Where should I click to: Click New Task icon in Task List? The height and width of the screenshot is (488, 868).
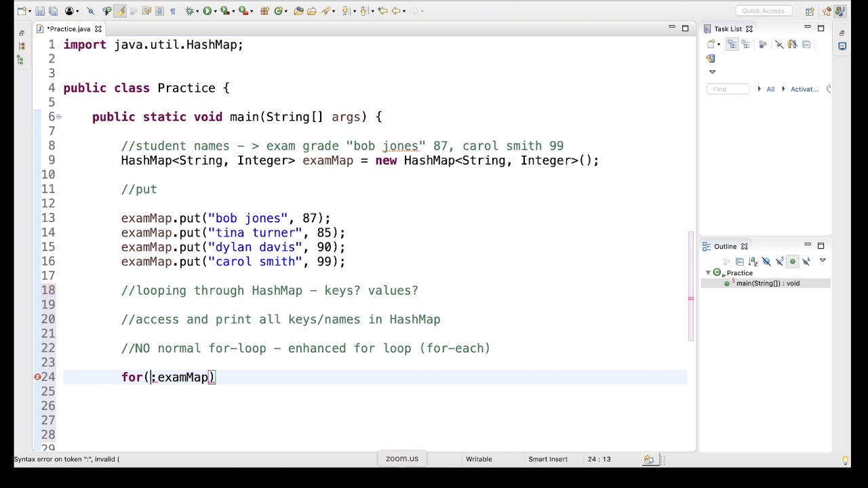coord(711,45)
